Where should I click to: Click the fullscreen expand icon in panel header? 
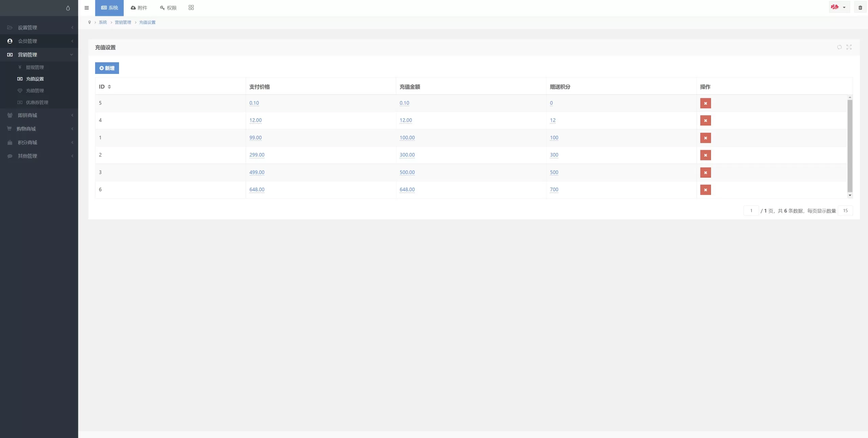(849, 47)
